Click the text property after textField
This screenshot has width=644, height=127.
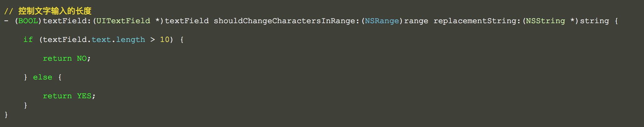click(101, 40)
